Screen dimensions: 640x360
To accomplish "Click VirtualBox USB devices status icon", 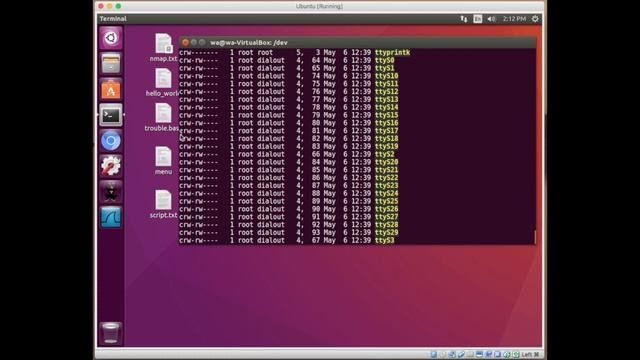I will point(461,354).
